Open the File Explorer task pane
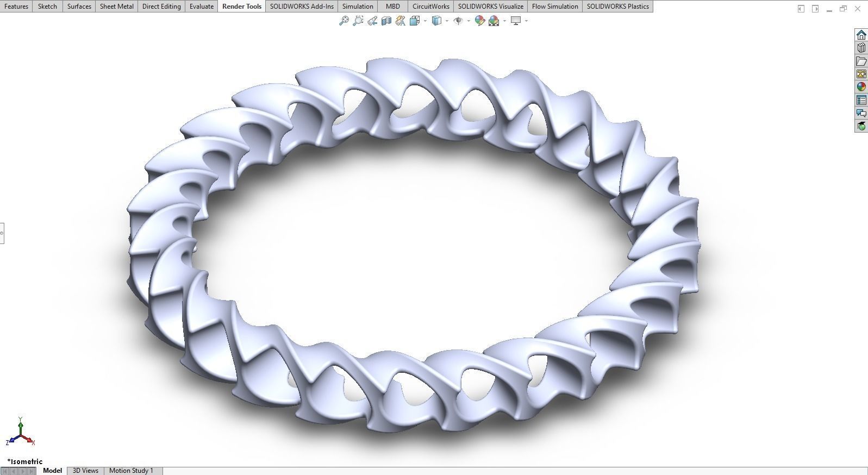This screenshot has width=868, height=475. (861, 61)
